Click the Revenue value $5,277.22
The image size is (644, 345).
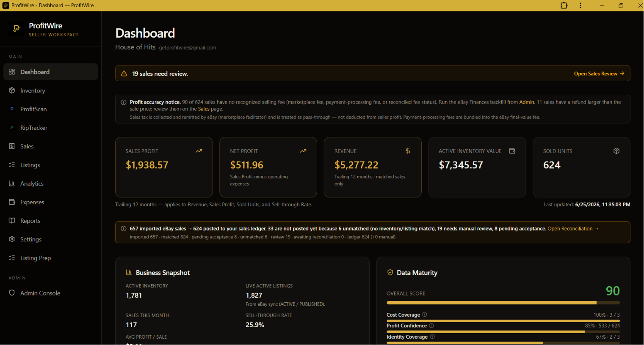[x=357, y=165]
